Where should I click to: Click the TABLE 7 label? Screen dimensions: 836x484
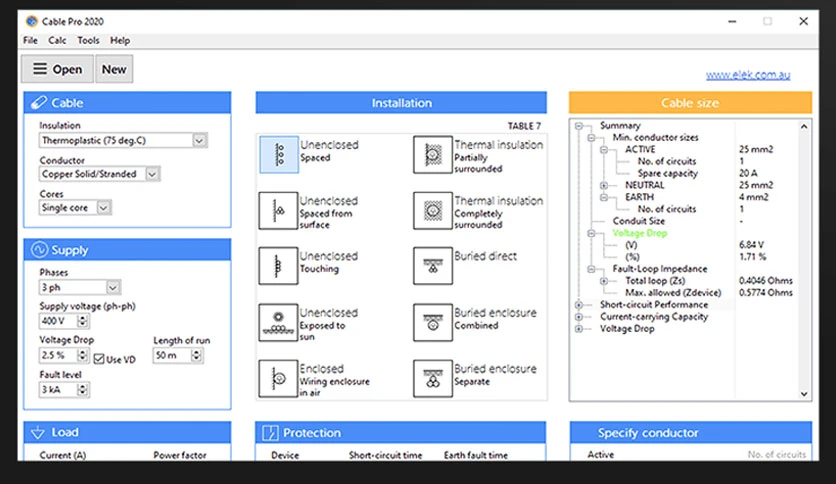coord(524,126)
